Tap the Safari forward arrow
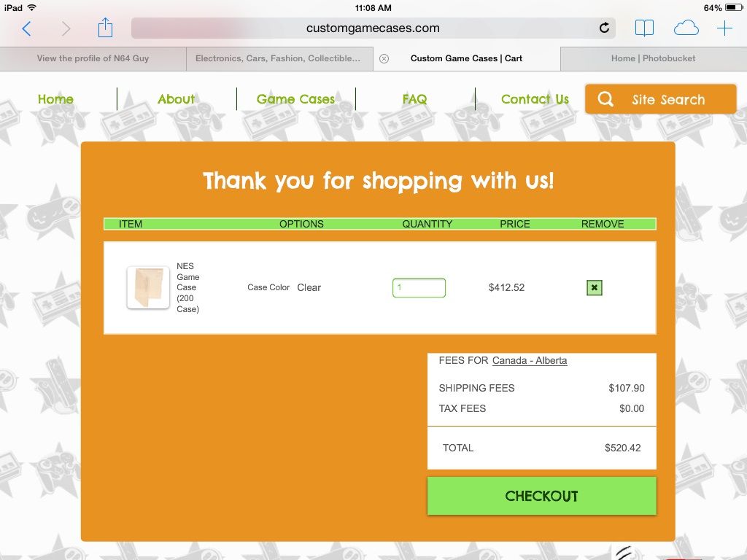The width and height of the screenshot is (747, 560). (66, 28)
